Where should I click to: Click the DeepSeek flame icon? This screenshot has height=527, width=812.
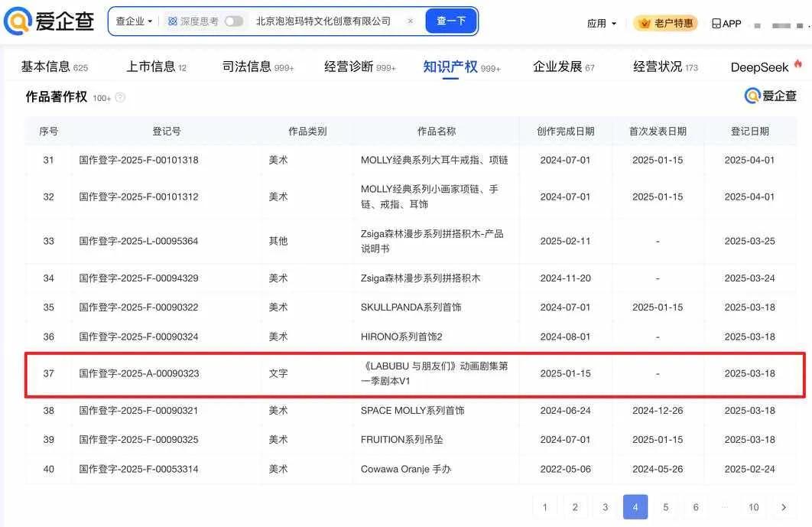tap(798, 65)
